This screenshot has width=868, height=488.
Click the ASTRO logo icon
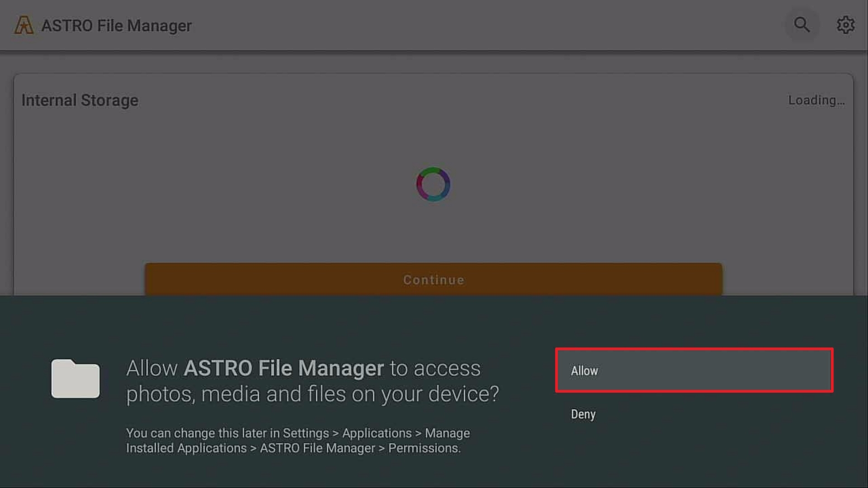[x=24, y=25]
